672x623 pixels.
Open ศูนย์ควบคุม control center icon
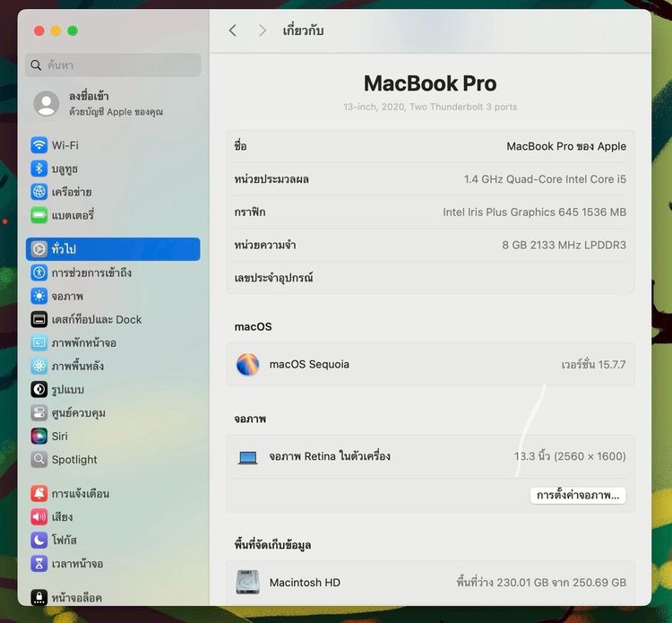click(39, 413)
